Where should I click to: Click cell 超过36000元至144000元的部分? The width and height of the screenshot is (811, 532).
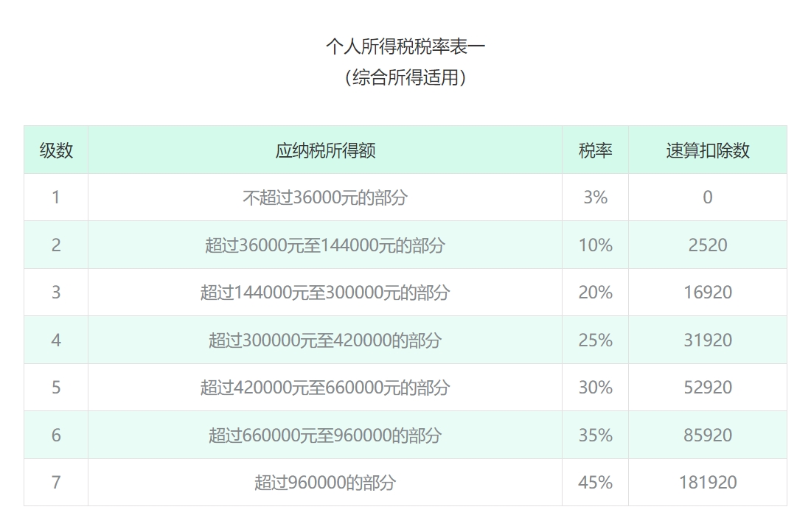325,245
